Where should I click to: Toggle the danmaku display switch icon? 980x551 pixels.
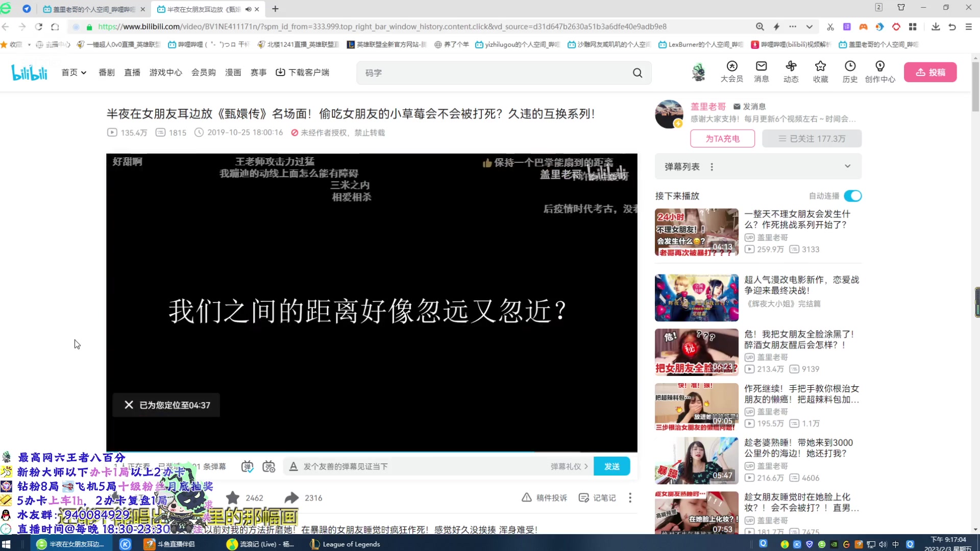point(247,466)
